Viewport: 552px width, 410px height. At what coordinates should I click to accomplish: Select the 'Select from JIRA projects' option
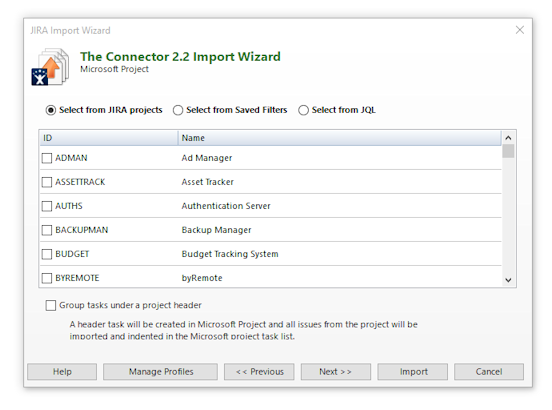[51, 110]
